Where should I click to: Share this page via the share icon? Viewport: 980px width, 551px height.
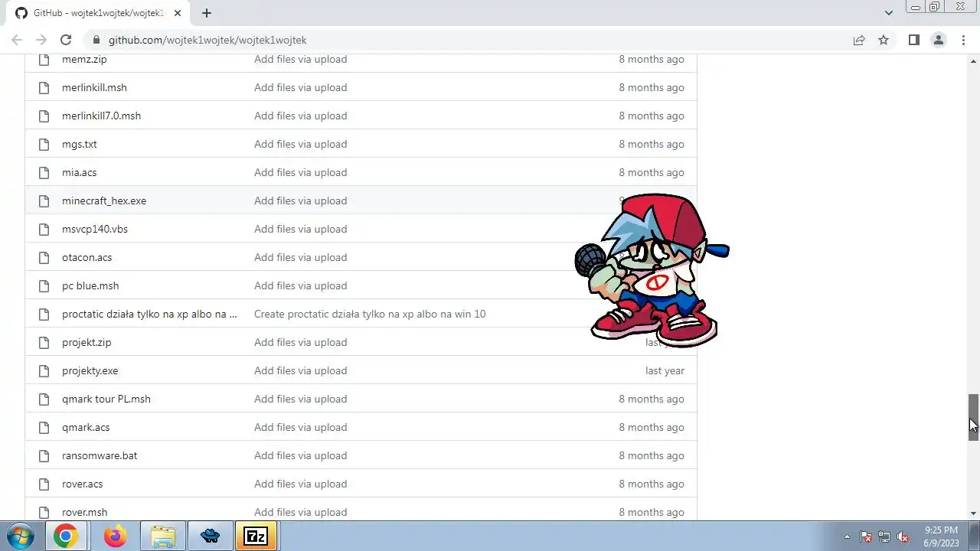[859, 40]
